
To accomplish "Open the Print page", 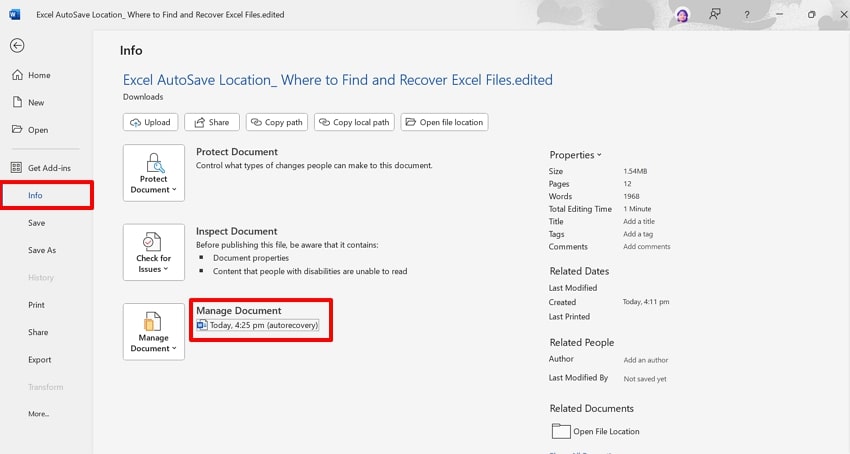I will (x=36, y=305).
